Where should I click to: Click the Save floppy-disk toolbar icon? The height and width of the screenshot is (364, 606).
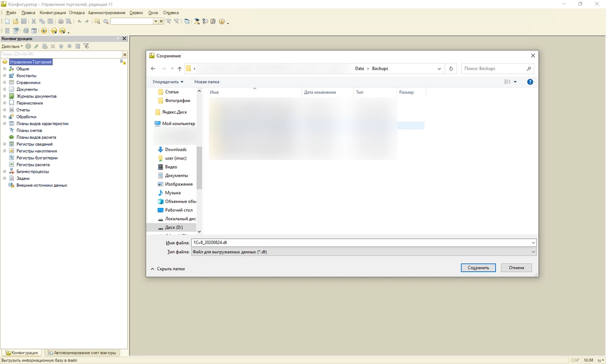tap(23, 22)
